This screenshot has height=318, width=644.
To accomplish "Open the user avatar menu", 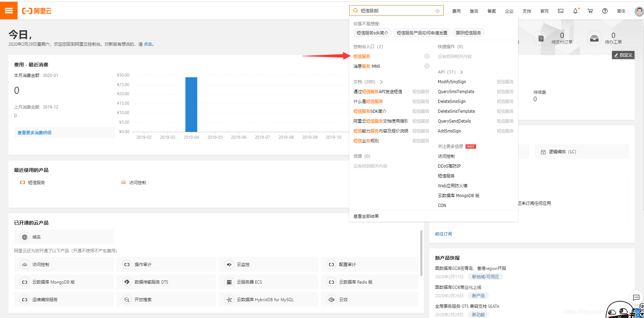I will pyautogui.click(x=639, y=11).
